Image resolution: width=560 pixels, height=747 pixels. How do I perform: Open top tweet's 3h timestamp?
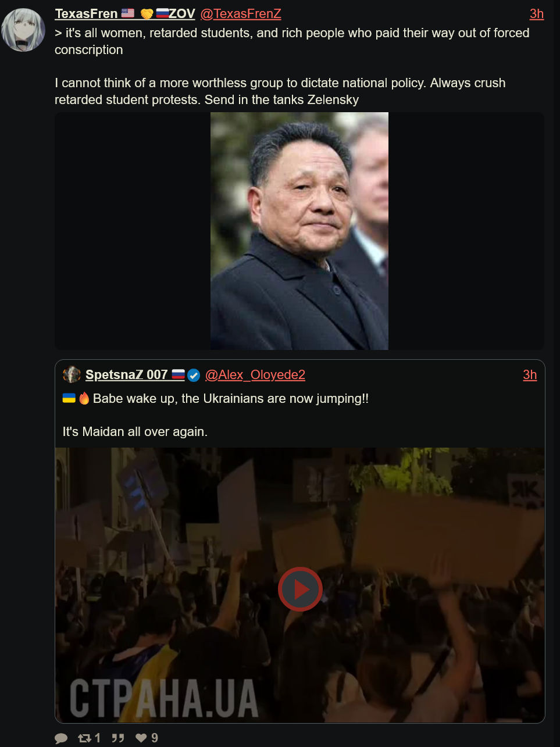click(537, 13)
